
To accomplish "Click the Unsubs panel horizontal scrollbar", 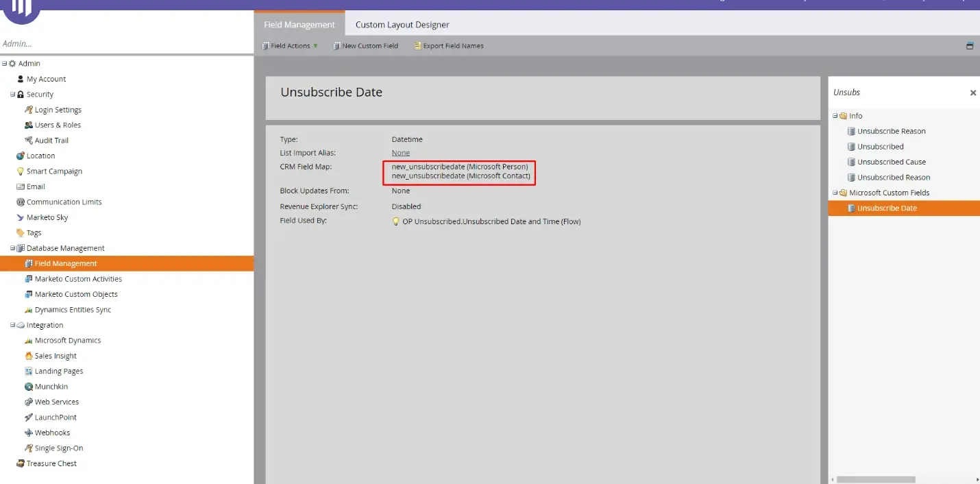I will pyautogui.click(x=876, y=479).
